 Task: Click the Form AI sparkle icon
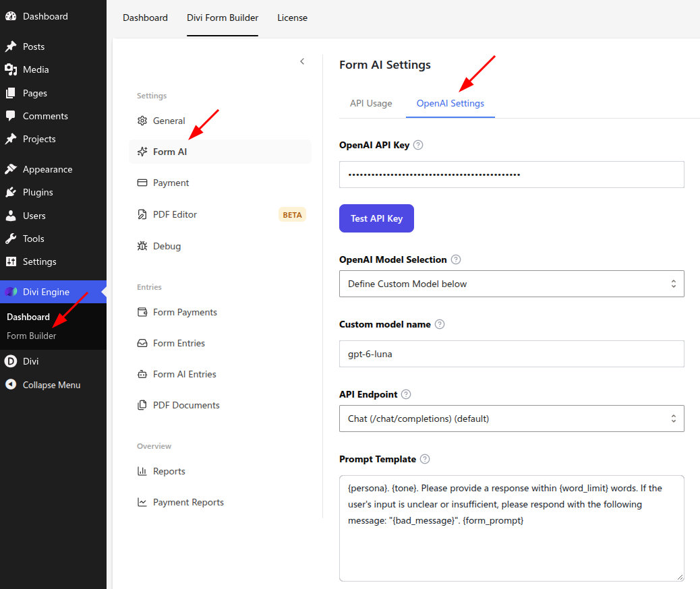142,152
